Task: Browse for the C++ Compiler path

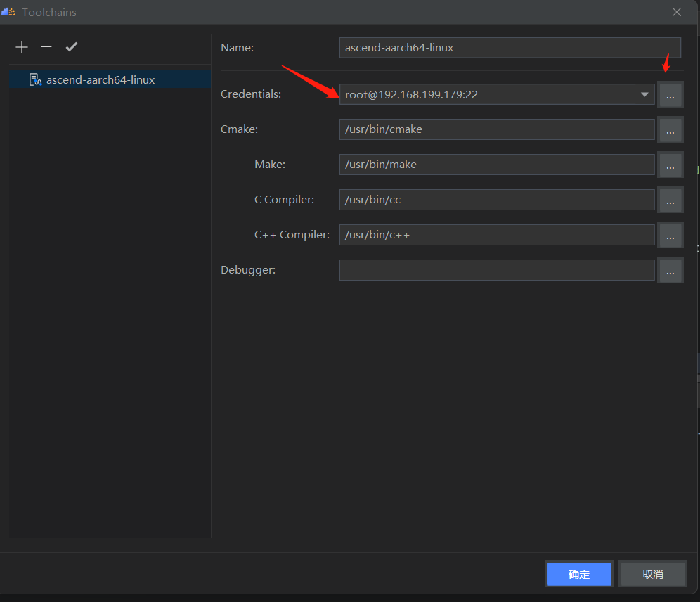Action: pyautogui.click(x=670, y=235)
